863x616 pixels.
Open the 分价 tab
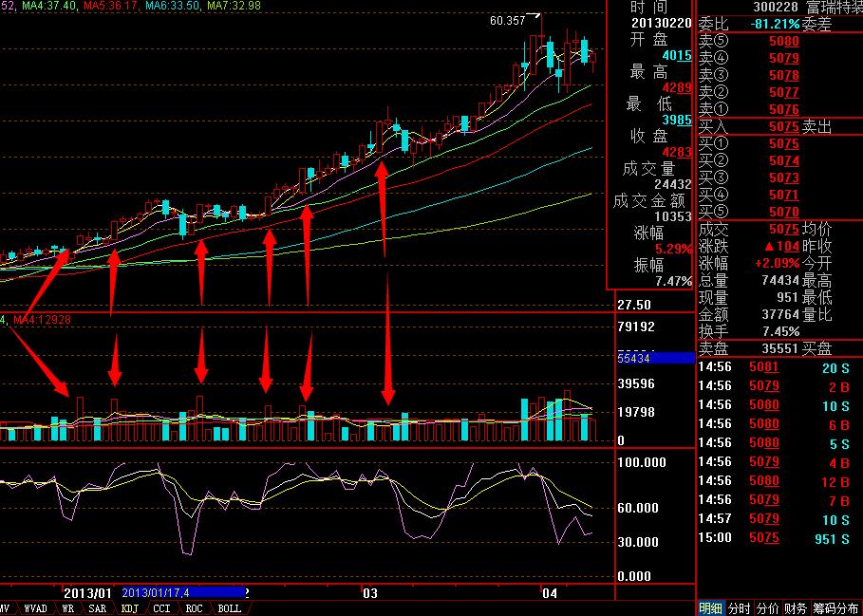[x=768, y=608]
